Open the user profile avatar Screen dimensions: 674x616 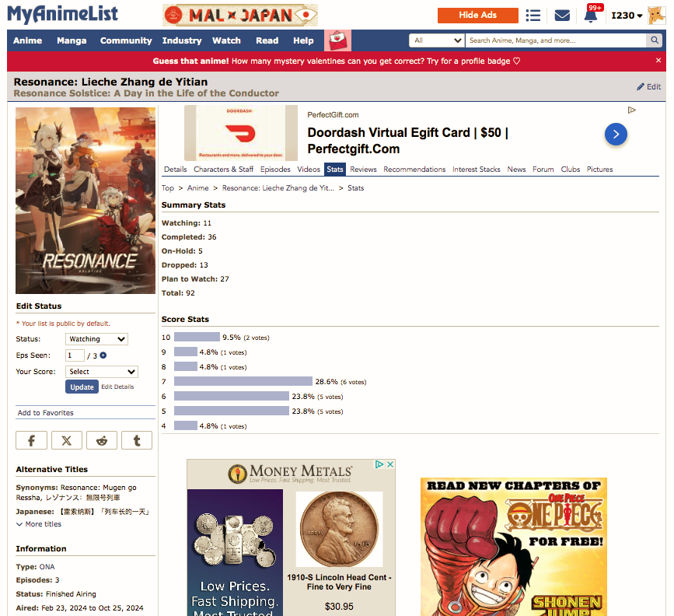(x=656, y=16)
